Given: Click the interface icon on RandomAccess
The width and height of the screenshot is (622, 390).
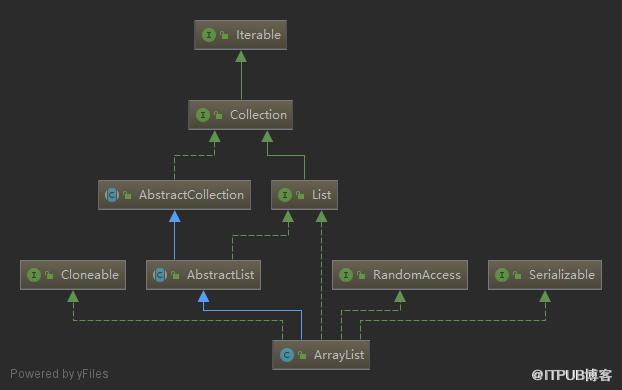Looking at the screenshot, I should click(346, 275).
